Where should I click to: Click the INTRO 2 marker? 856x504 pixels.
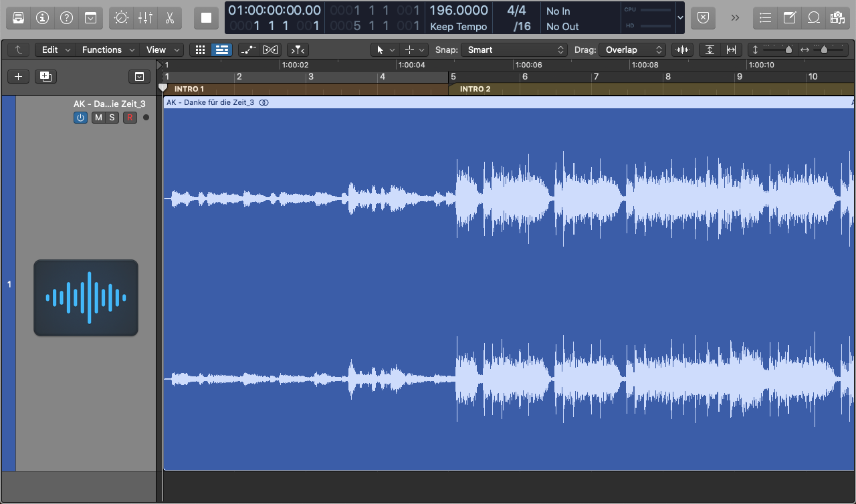pyautogui.click(x=475, y=89)
